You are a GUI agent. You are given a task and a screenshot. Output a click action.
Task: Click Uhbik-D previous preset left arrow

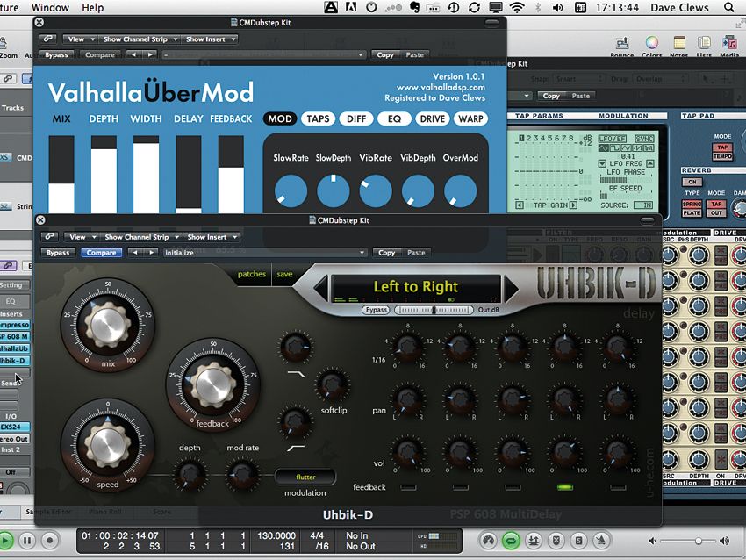[321, 288]
